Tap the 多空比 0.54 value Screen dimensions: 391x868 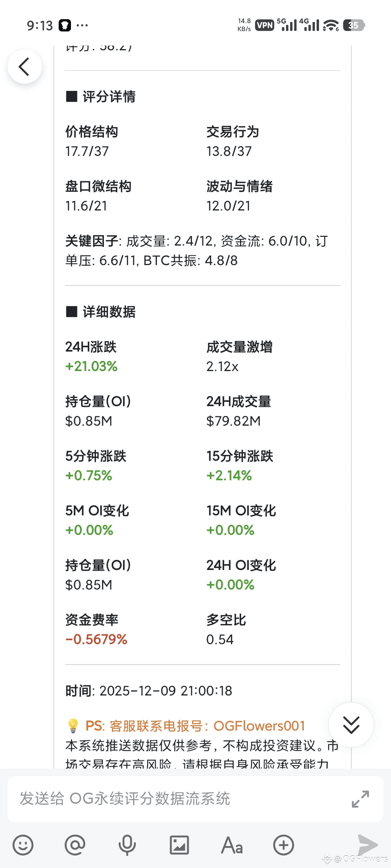pos(220,639)
